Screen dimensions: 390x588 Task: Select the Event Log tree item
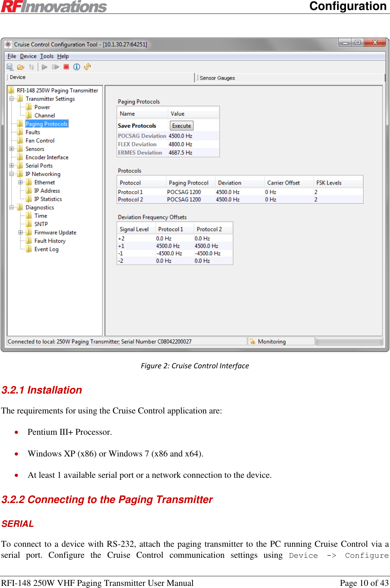click(46, 249)
